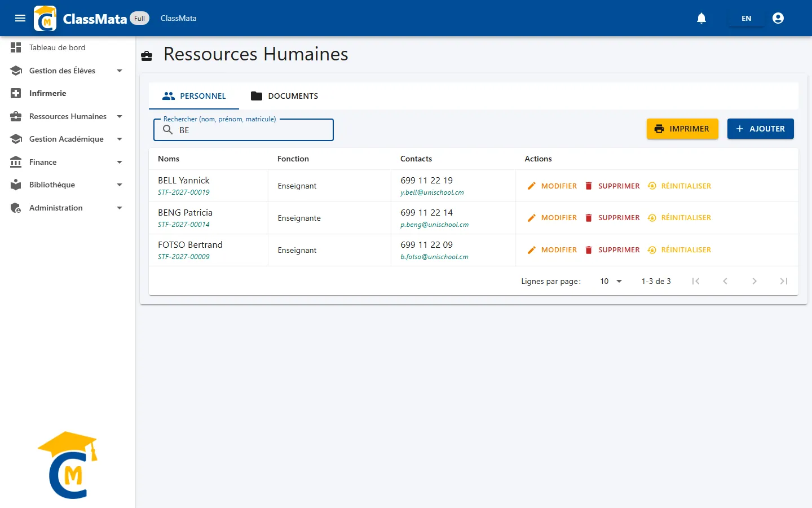Open the rows per page dropdown
Screen dimensions: 812x508
pyautogui.click(x=611, y=281)
